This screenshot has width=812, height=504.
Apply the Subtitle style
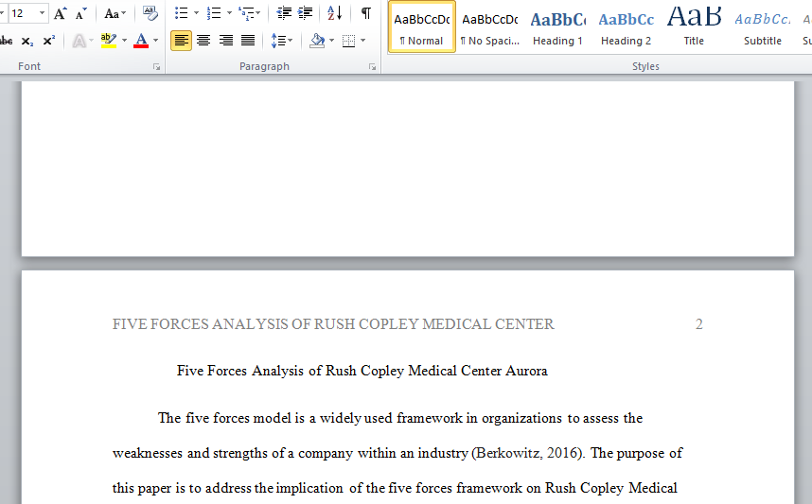(762, 26)
